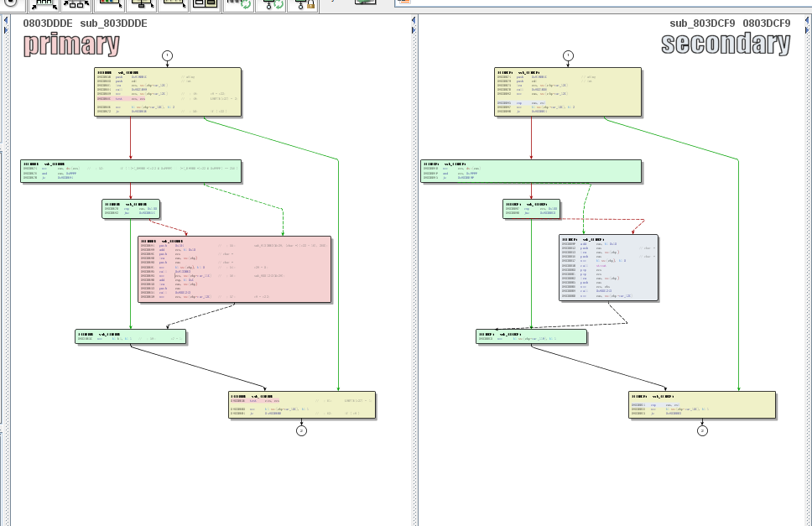Click the graph-with-cursor selection toolbar icon
The width and height of the screenshot is (812, 526).
point(142,4)
